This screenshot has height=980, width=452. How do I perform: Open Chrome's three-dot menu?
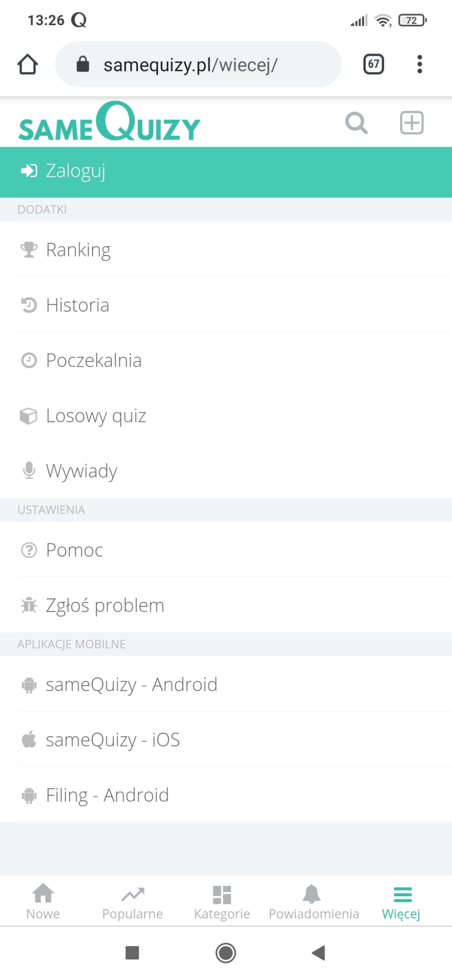(420, 64)
